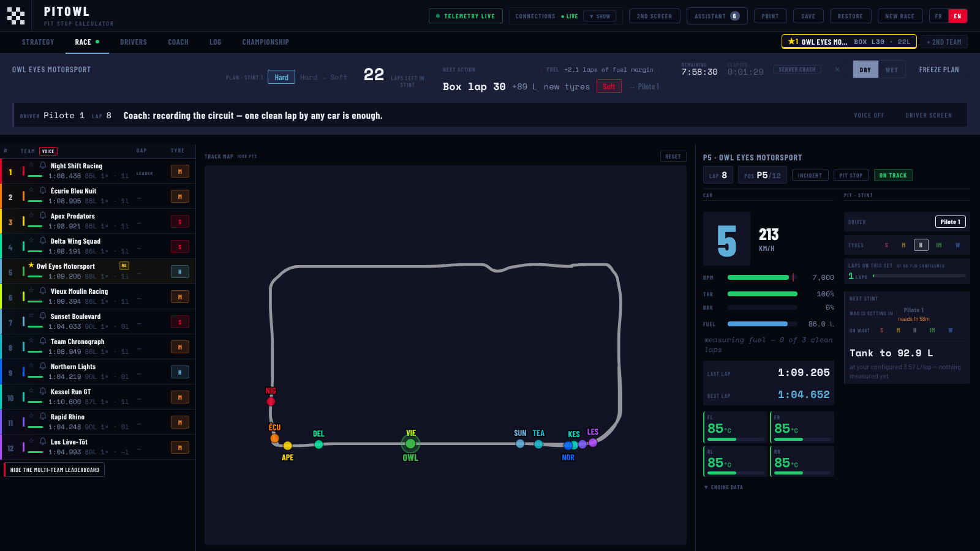Click the bell icon for Night Shift Racing
Image resolution: width=980 pixels, height=551 pixels.
pos(43,165)
